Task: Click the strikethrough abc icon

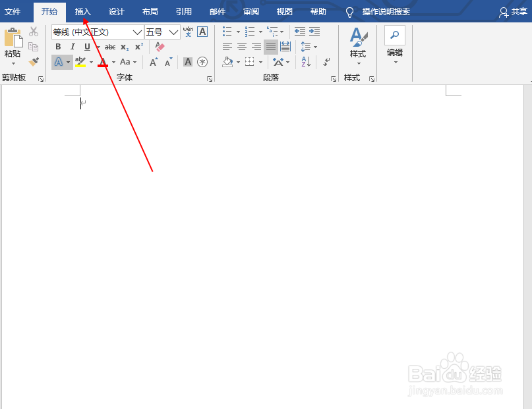Action: (x=110, y=47)
